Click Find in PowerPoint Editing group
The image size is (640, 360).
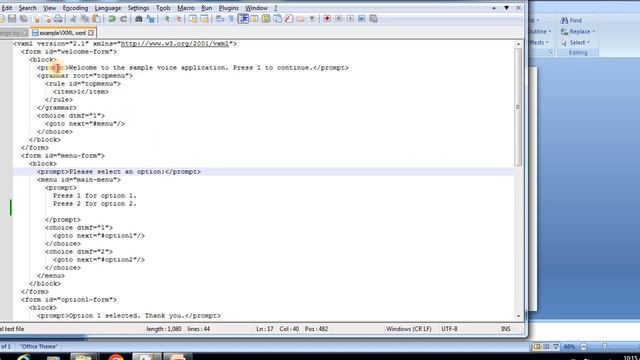pyautogui.click(x=571, y=20)
